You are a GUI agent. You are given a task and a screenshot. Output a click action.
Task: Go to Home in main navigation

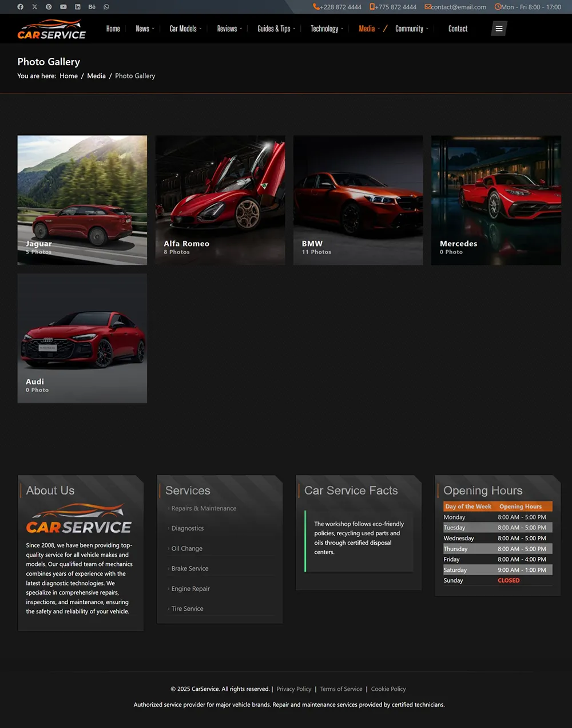(x=113, y=29)
